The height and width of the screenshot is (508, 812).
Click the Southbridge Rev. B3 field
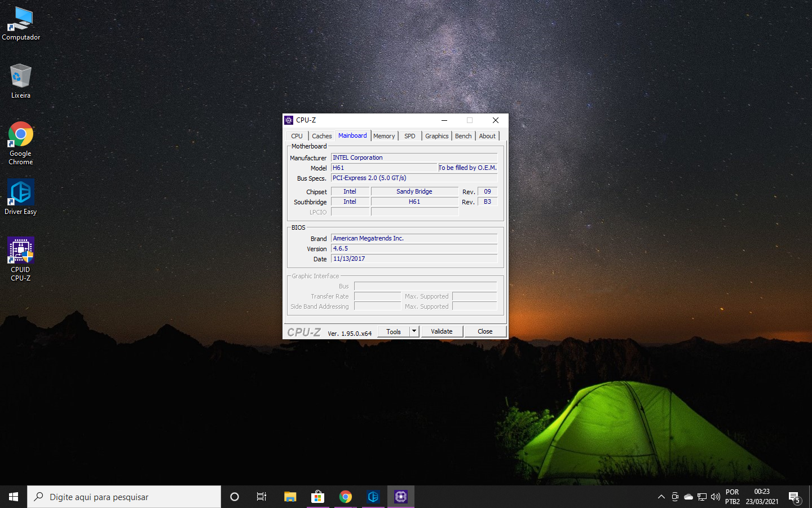[488, 202]
